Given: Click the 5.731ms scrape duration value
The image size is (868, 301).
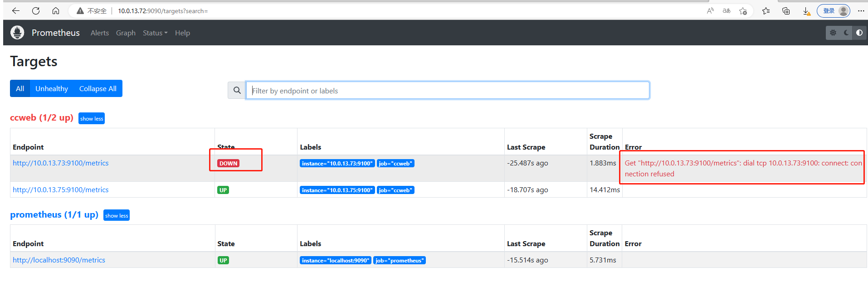Looking at the screenshot, I should point(603,260).
